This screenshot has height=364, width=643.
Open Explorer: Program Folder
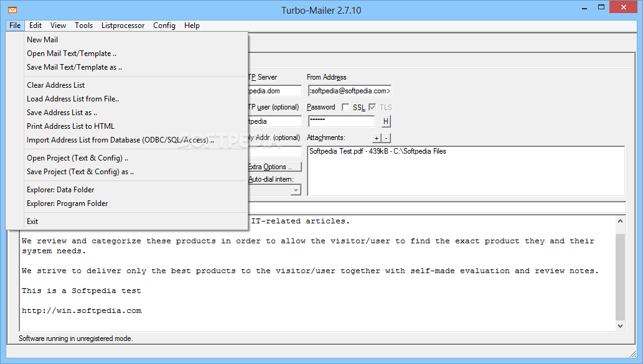127,203
